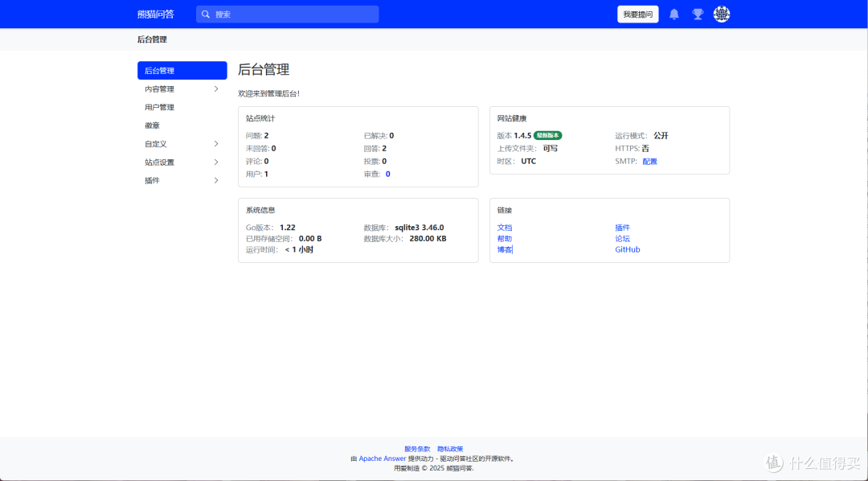Click the HTTPS 否 value
This screenshot has width=868, height=481.
645,149
